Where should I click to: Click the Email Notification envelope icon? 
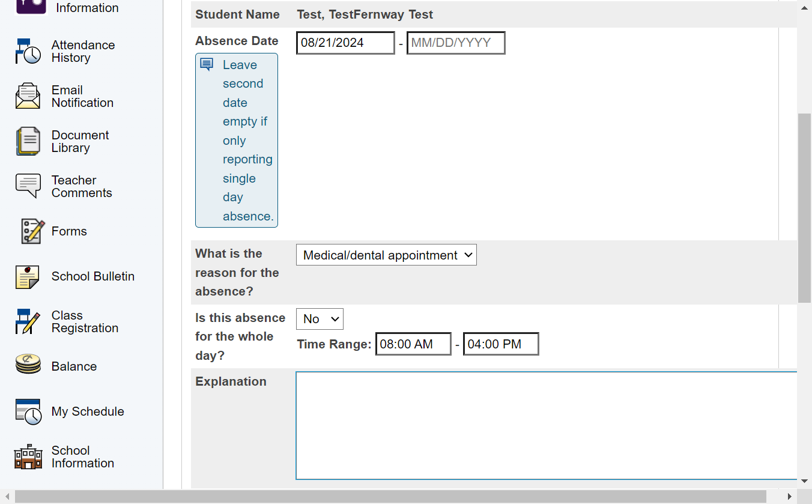point(28,96)
